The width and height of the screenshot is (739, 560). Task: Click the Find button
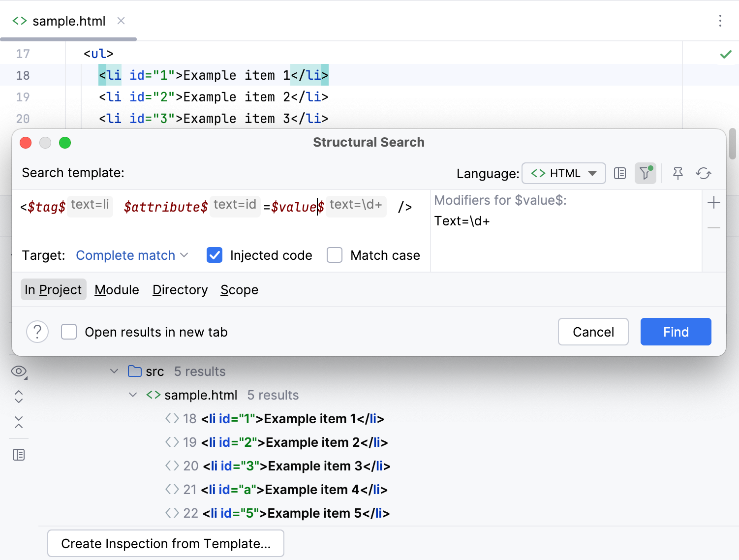[x=676, y=332]
